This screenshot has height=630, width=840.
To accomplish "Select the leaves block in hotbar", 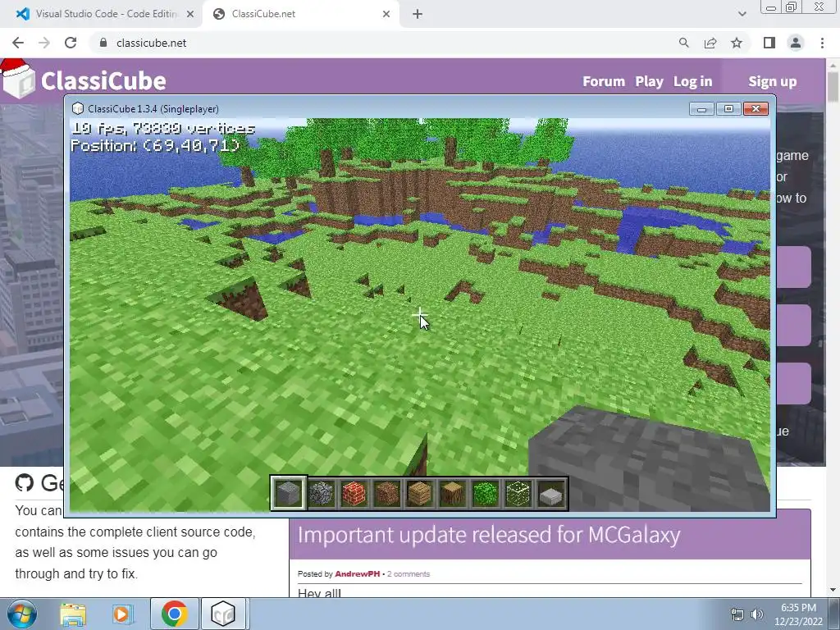I will pyautogui.click(x=485, y=493).
